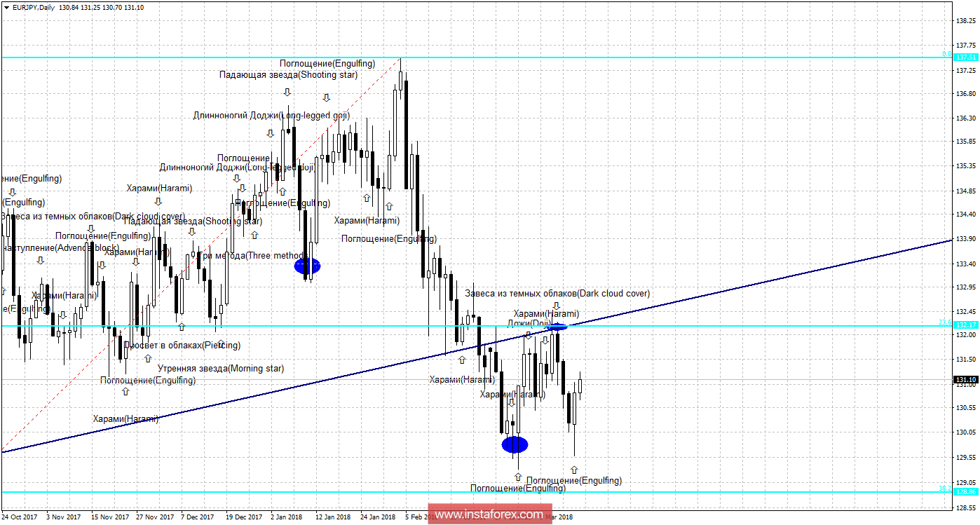This screenshot has width=980, height=525.
Task: Click 'Харами(Harami)' label below 135.35 candles near 24 Jan
Action: [367, 220]
